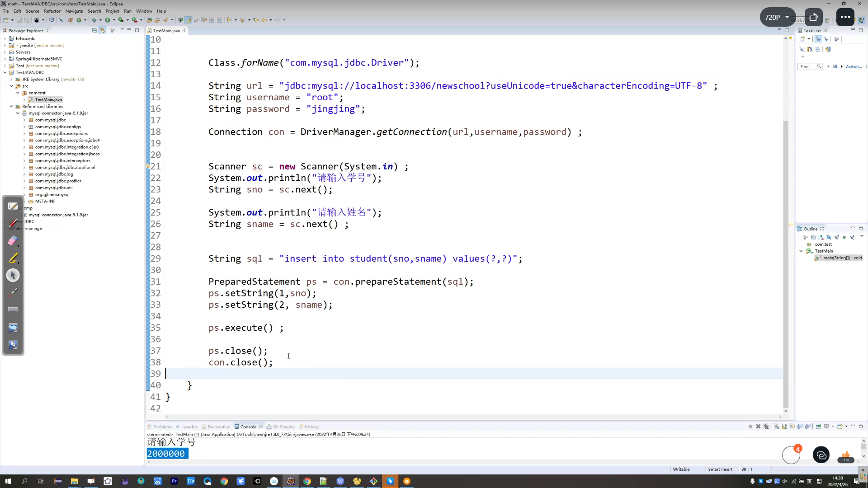The width and height of the screenshot is (868, 488).
Task: Toggle Sort in Outline toolbar
Action: click(821, 237)
